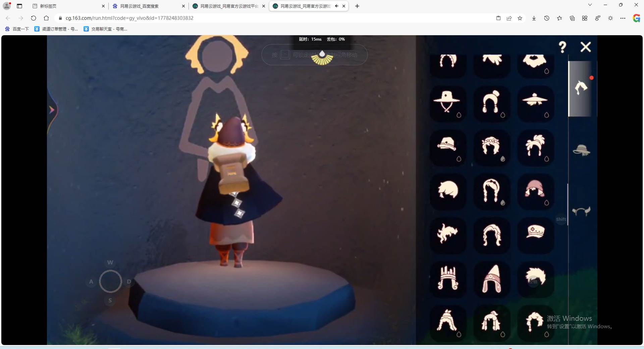Share this page from the address bar
Image resolution: width=644 pixels, height=349 pixels.
(x=509, y=18)
